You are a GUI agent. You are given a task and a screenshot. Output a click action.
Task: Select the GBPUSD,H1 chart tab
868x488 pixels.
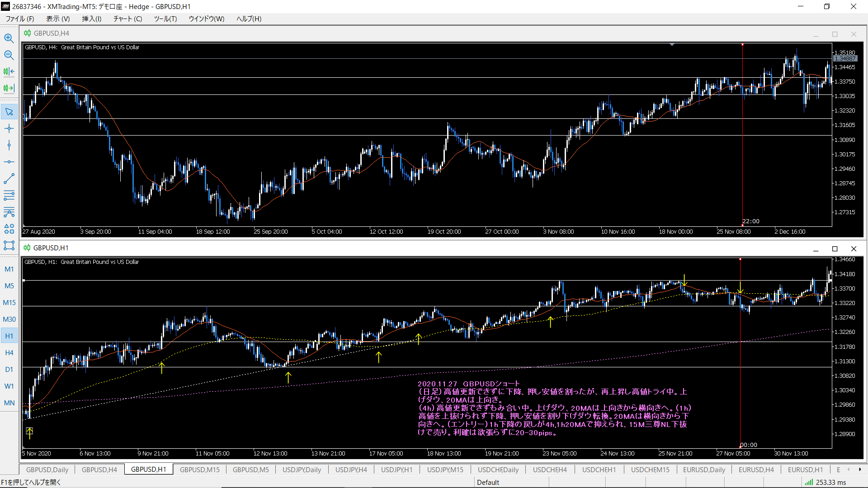[149, 469]
